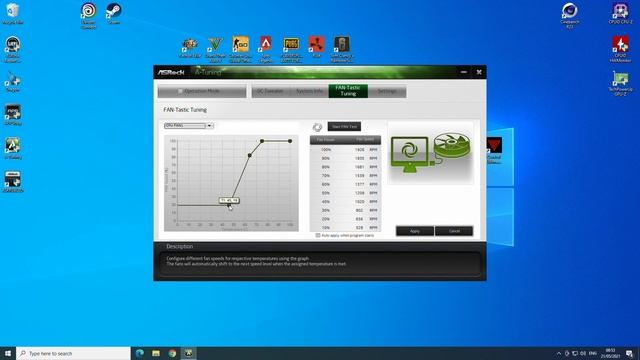The image size is (640, 360).
Task: Open Microsoft Edge from the taskbar
Action: coord(139,353)
